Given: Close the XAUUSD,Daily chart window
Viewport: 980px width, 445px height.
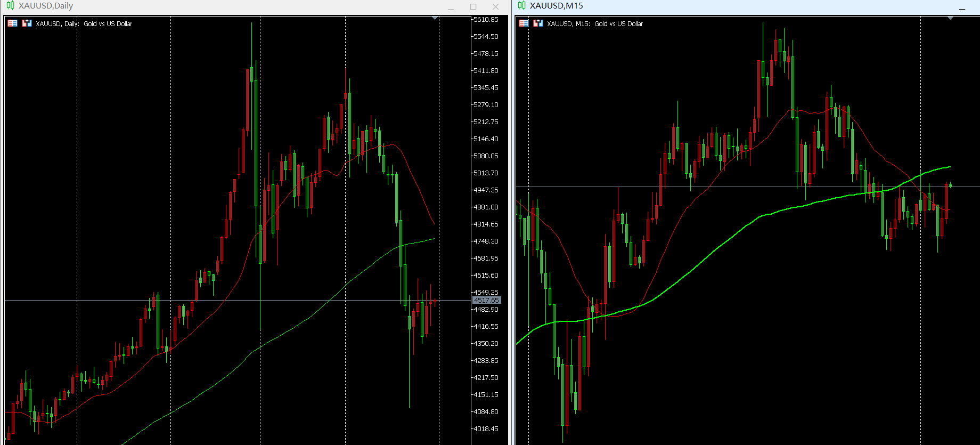Looking at the screenshot, I should [x=495, y=7].
